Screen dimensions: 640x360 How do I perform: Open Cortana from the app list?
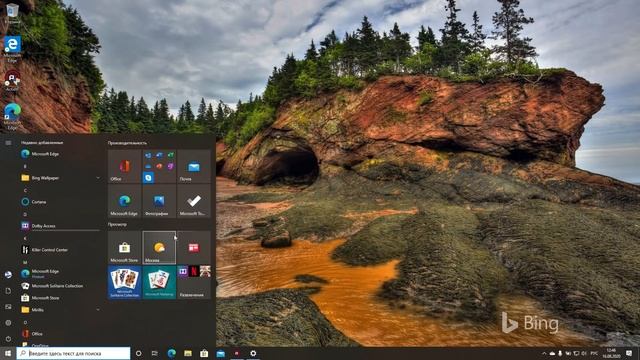coord(60,202)
